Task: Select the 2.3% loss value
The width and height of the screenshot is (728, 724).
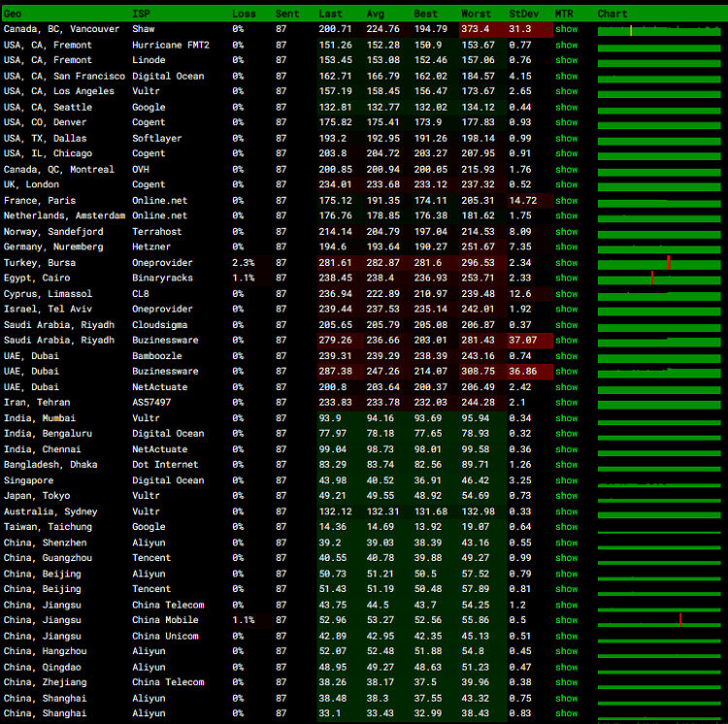Action: pyautogui.click(x=244, y=263)
